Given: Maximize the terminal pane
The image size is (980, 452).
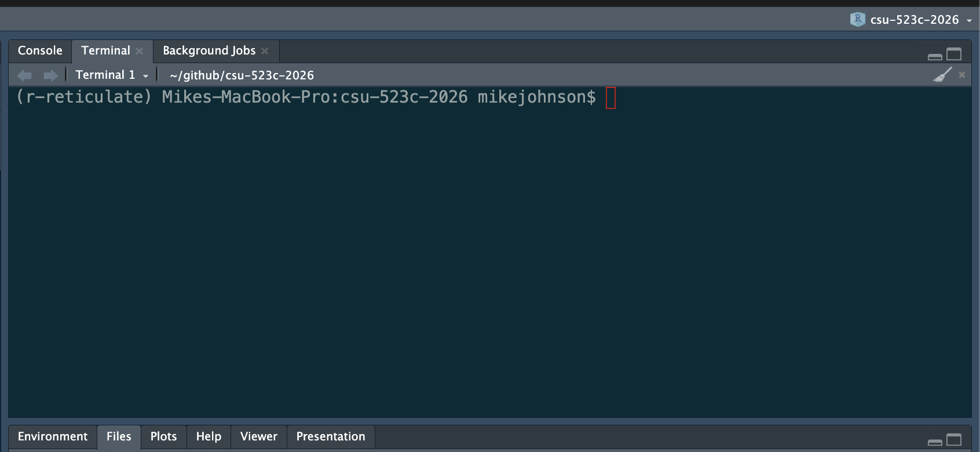Looking at the screenshot, I should coord(954,54).
